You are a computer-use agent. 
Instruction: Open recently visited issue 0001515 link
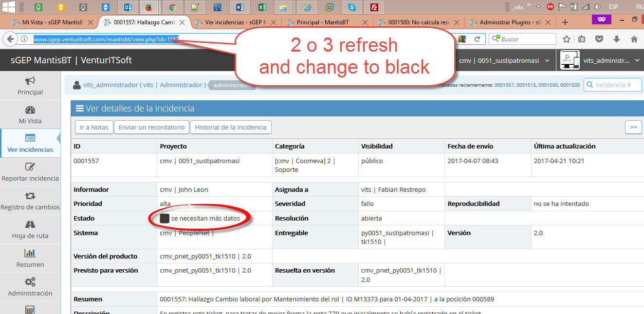click(527, 85)
